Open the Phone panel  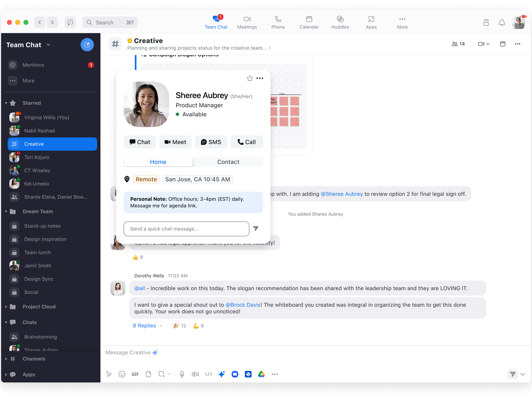(278, 22)
